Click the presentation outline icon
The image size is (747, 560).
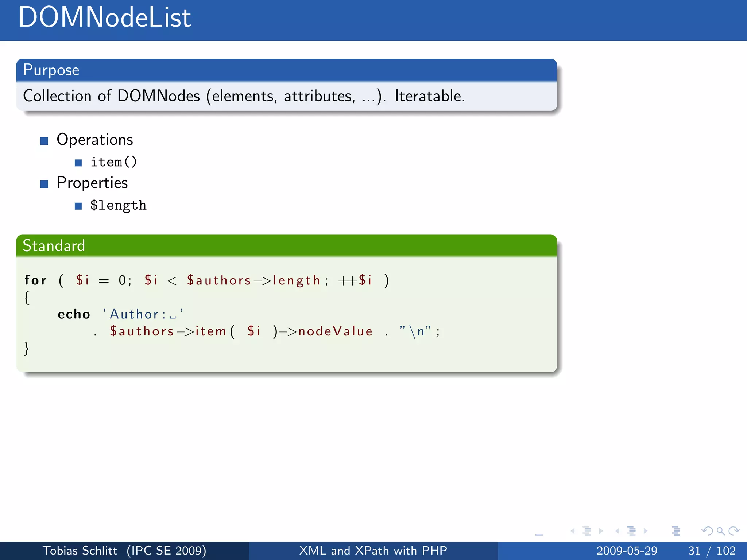click(676, 531)
